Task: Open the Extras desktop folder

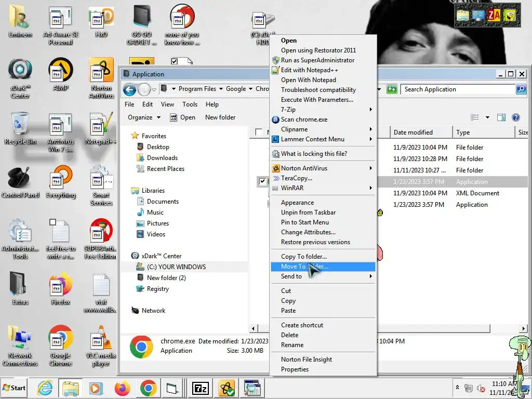Action: pos(20,288)
